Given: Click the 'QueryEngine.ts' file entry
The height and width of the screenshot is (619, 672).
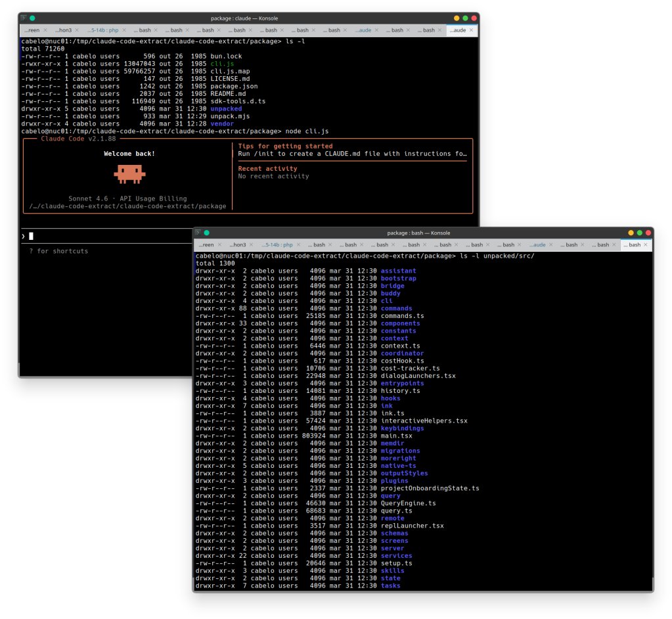Looking at the screenshot, I should point(409,503).
